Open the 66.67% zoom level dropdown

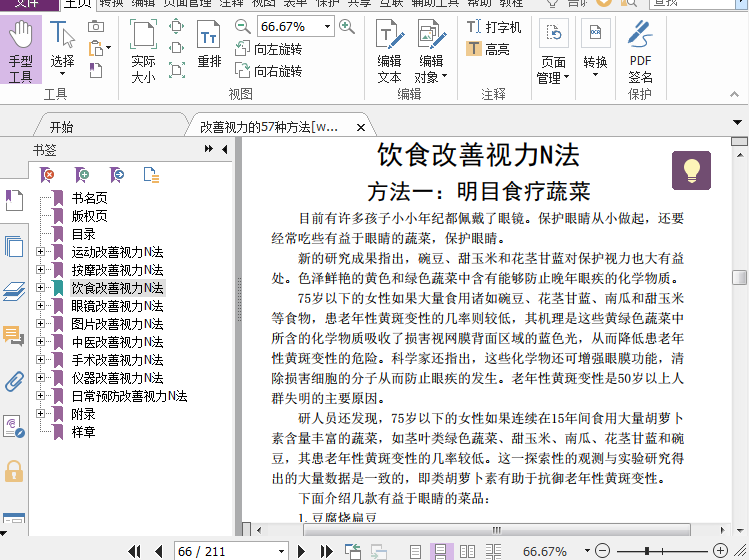(x=327, y=26)
